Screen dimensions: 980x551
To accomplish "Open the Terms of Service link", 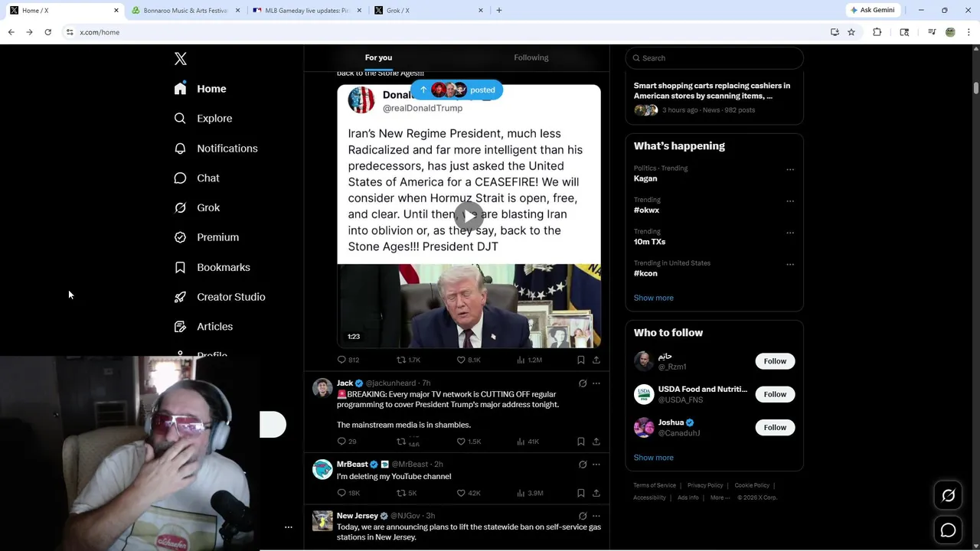I will click(x=655, y=485).
